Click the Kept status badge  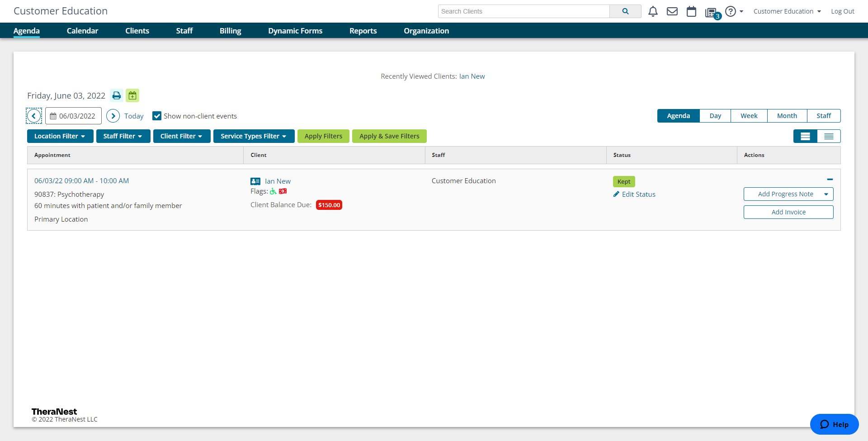(x=624, y=181)
